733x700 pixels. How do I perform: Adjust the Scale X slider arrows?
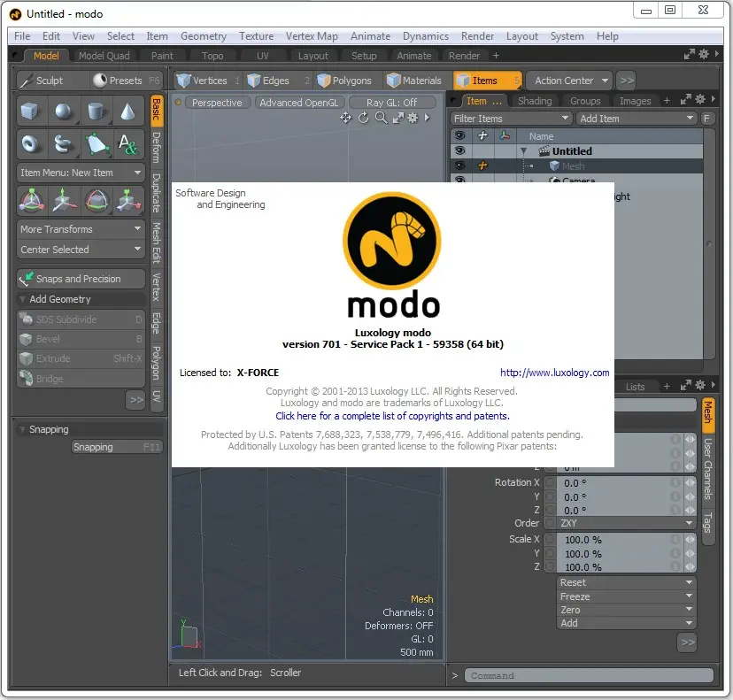(690, 539)
